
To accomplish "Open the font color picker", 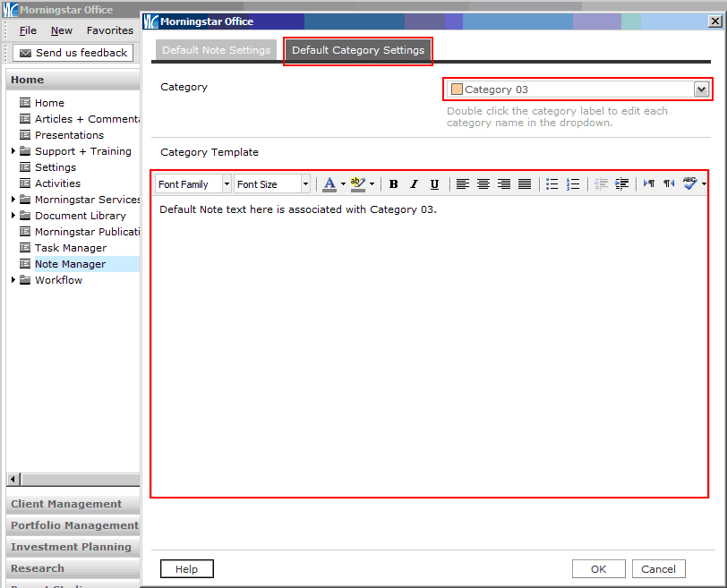I will pyautogui.click(x=343, y=184).
